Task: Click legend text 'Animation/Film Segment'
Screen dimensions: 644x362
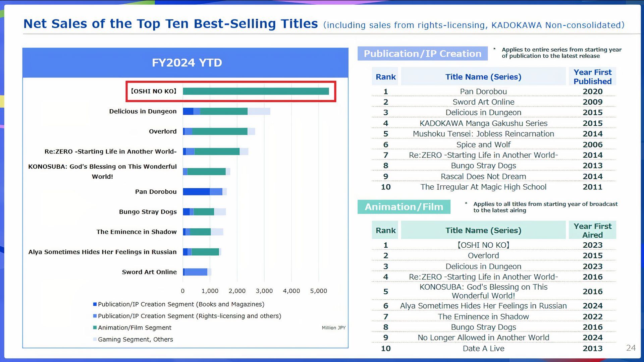Action: 135,328
